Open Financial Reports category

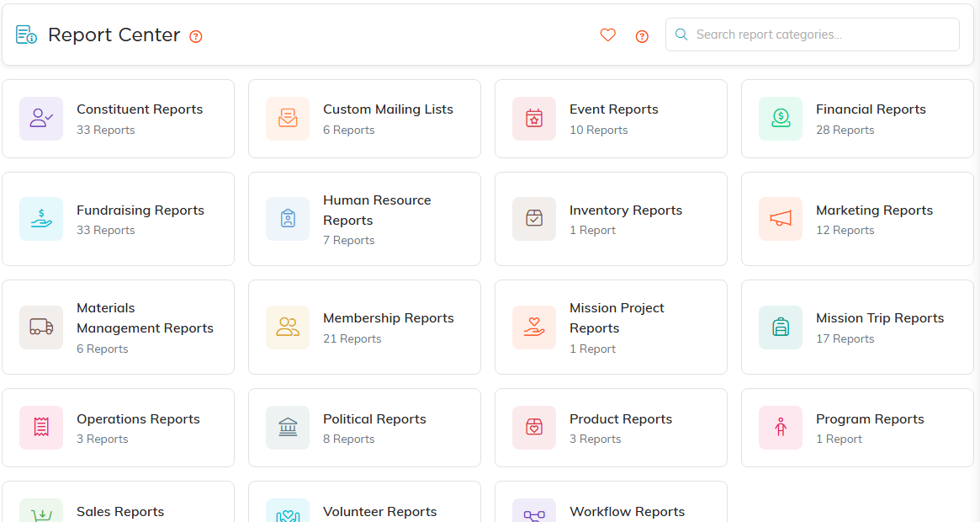coord(857,119)
